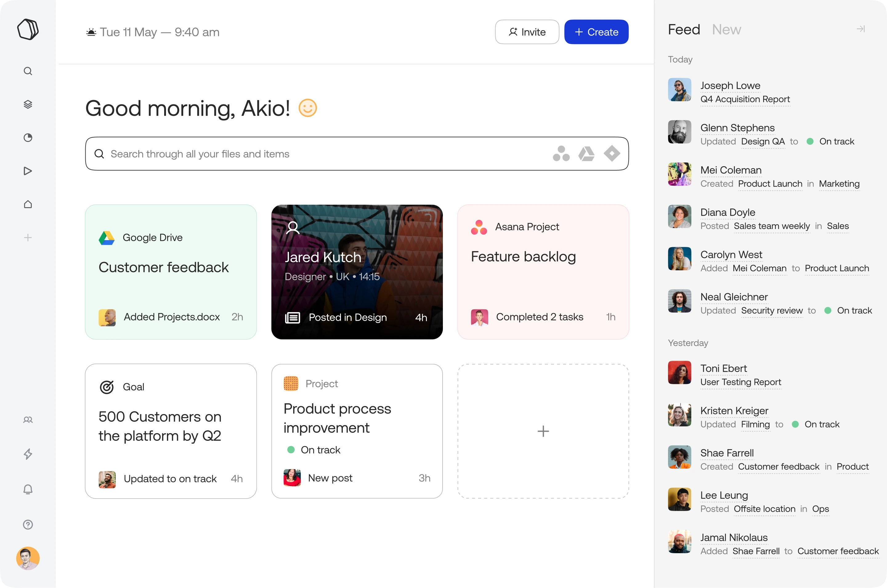Open the Feature backlog card
Image resolution: width=887 pixels, height=588 pixels.
coord(543,272)
